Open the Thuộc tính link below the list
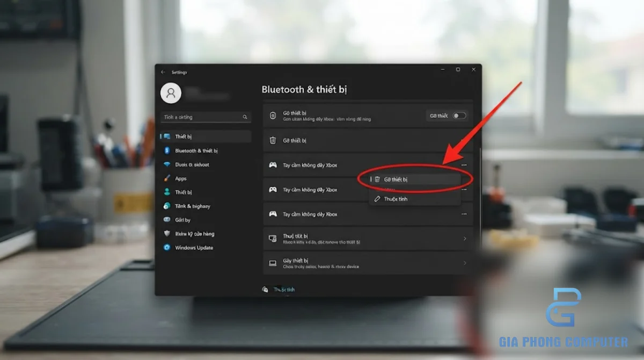Viewport: 644px width, 360px height. click(x=284, y=290)
